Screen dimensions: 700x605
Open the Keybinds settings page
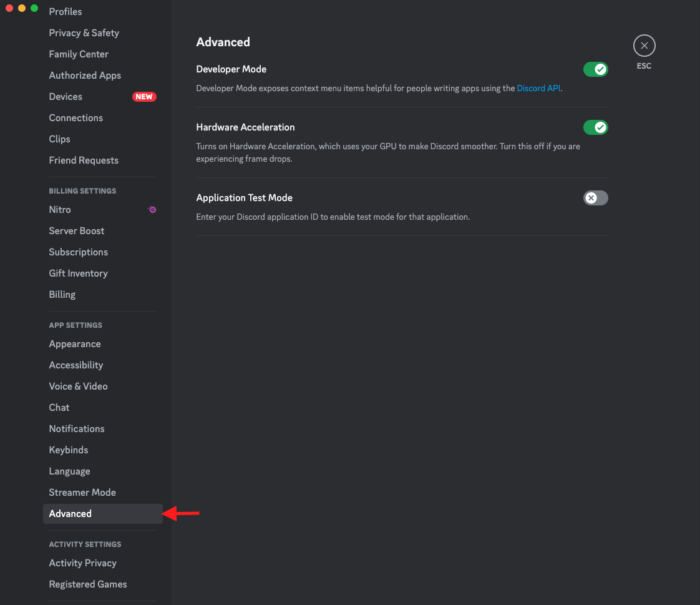click(x=69, y=450)
